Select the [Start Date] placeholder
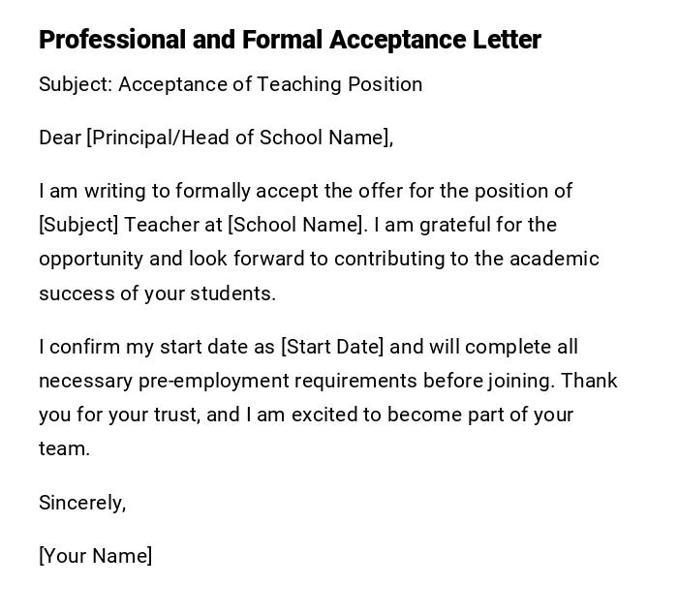Image resolution: width=678 pixels, height=616 pixels. [332, 347]
